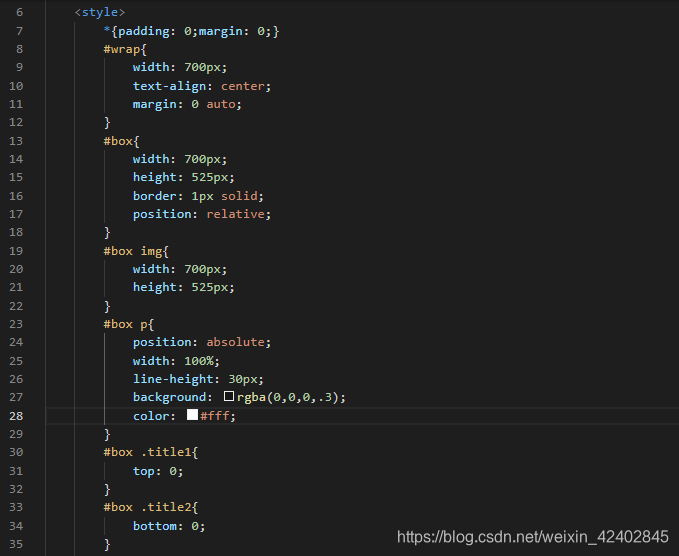Click line number 13 in the gutter
Image resolution: width=679 pixels, height=556 pixels.
pyautogui.click(x=16, y=141)
